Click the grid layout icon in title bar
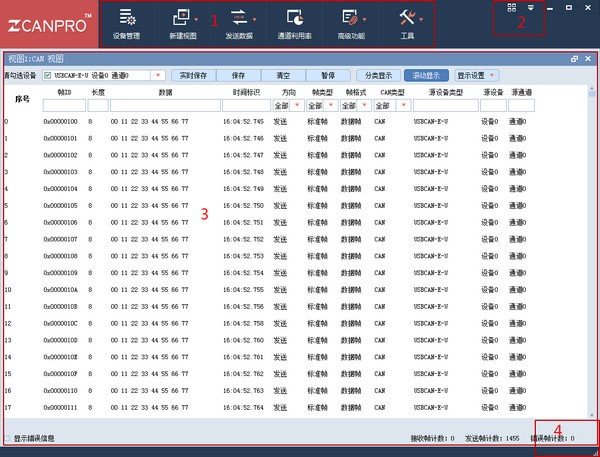 tap(512, 7)
